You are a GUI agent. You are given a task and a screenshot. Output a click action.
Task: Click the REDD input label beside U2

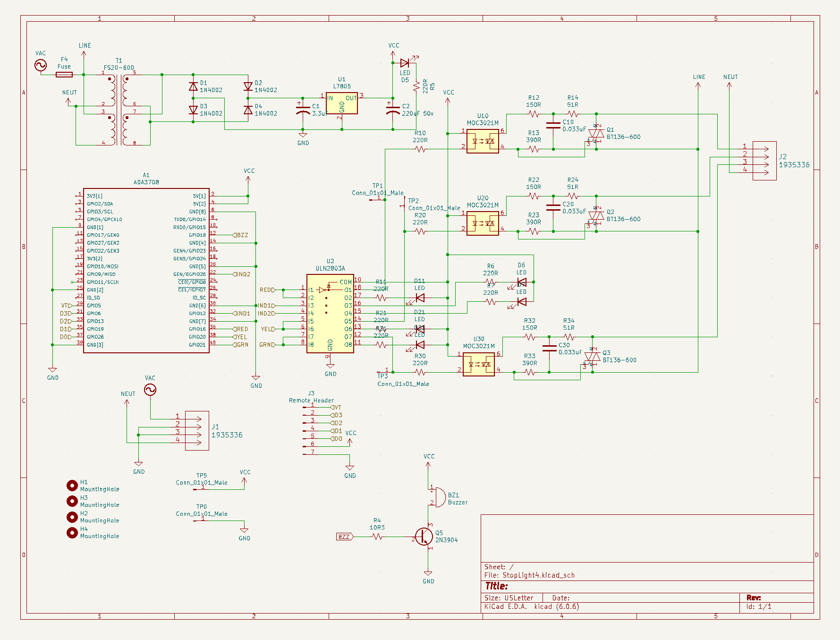pyautogui.click(x=267, y=290)
